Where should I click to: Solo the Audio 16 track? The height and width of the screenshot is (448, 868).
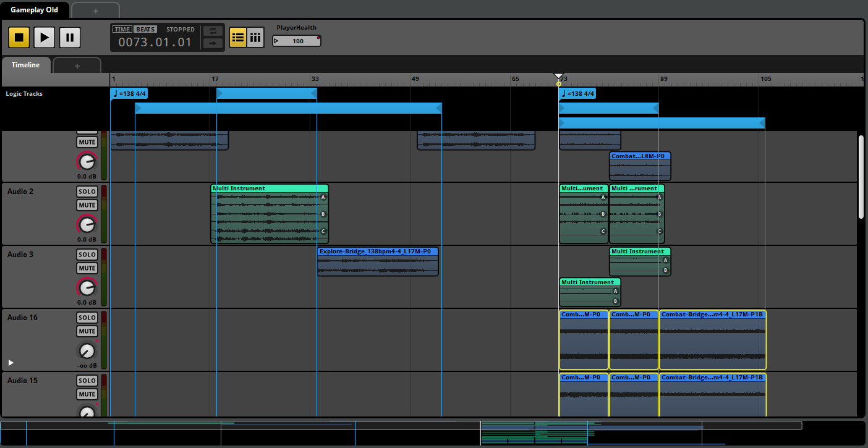(87, 318)
